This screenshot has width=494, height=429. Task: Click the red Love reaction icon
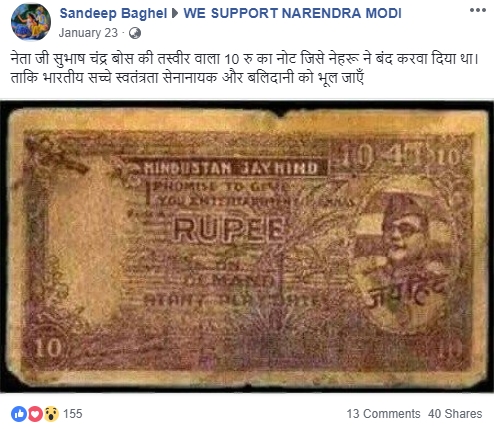click(35, 414)
